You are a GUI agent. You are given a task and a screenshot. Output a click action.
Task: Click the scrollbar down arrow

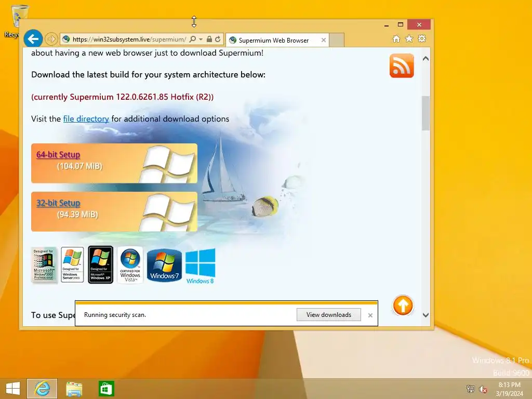(426, 315)
